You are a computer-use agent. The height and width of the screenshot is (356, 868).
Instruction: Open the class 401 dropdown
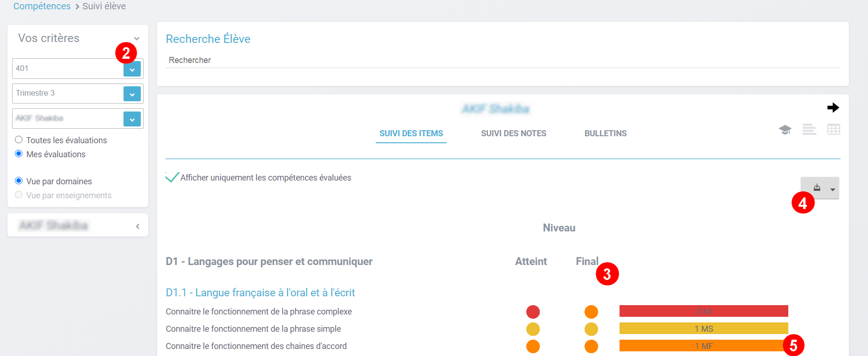132,70
